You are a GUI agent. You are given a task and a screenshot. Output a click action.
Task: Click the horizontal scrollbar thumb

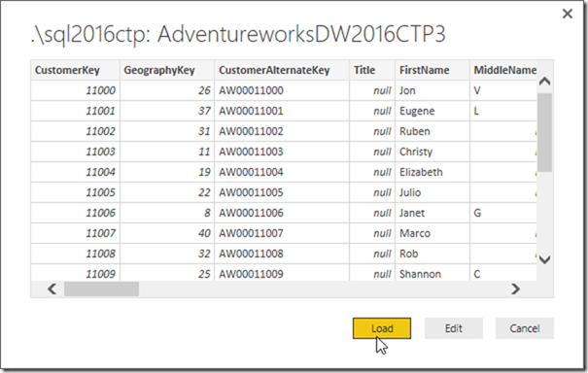(101, 289)
